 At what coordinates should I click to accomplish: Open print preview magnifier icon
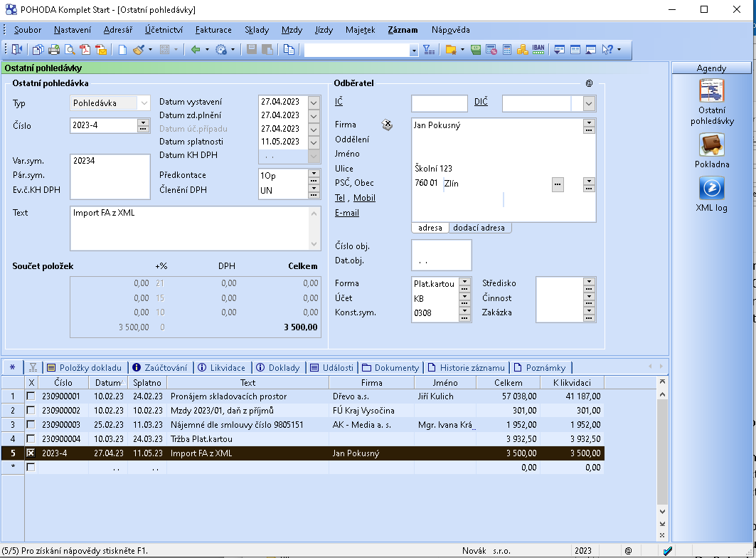tap(70, 49)
